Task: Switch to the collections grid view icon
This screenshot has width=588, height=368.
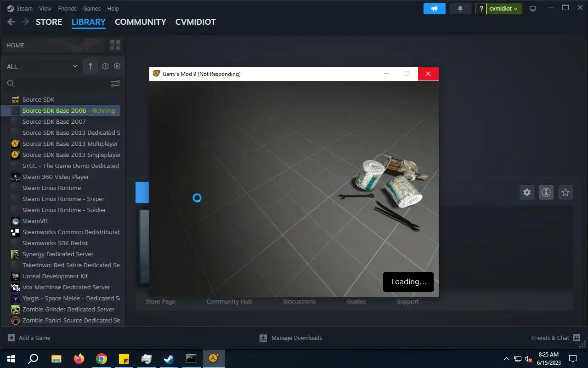Action: tap(115, 45)
